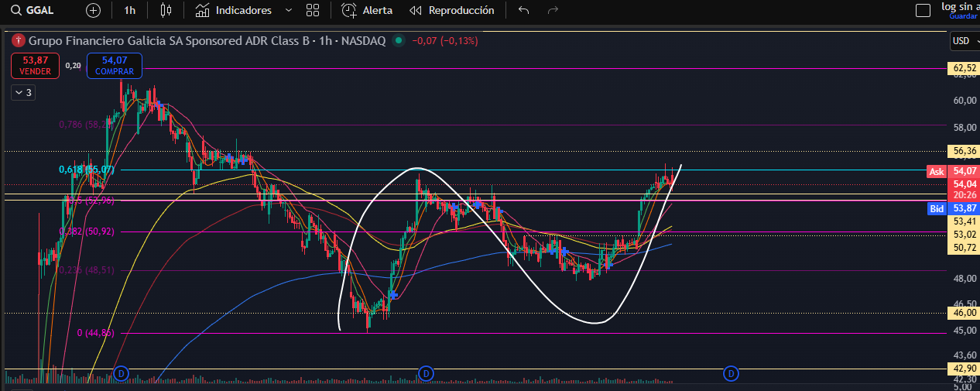Undo the last chart action
The height and width of the screenshot is (391, 980).
(x=523, y=10)
